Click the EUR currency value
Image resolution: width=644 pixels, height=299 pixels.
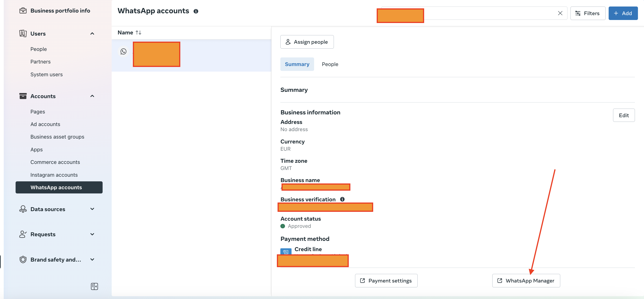coord(285,149)
